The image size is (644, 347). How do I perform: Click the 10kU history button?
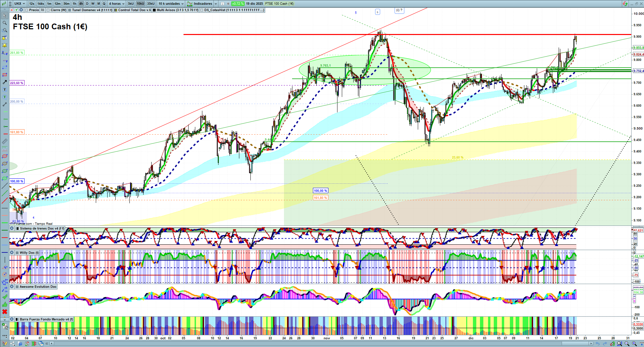[140, 4]
